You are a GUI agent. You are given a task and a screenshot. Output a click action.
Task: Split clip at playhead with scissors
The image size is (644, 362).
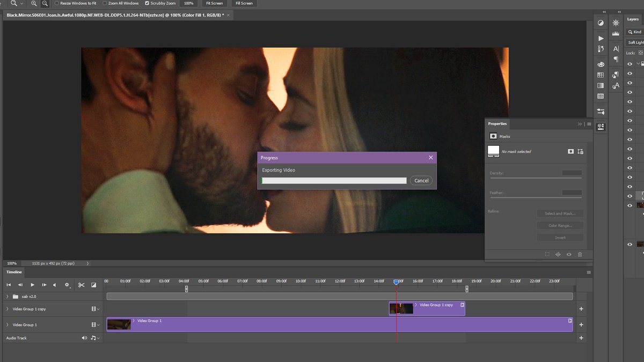tap(81, 285)
